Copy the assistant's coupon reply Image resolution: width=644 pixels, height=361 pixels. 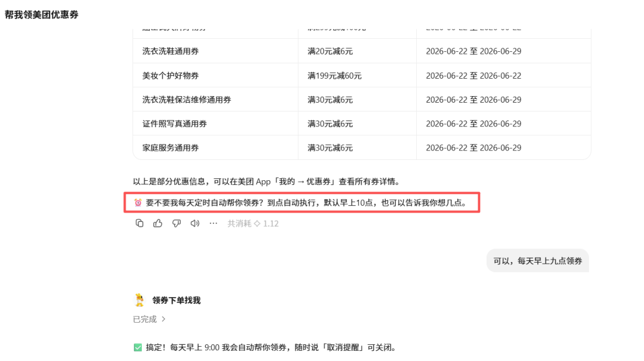pyautogui.click(x=139, y=223)
